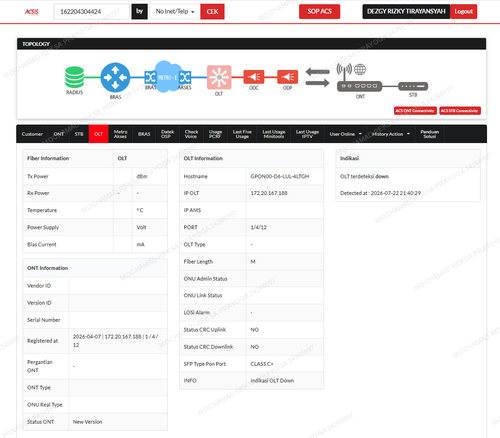Click the RADIUS database icon in topology
The height and width of the screenshot is (438, 500).
click(x=74, y=77)
